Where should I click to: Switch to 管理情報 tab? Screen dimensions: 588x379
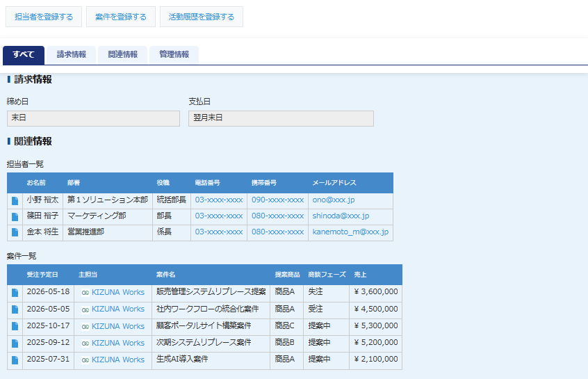click(x=174, y=55)
